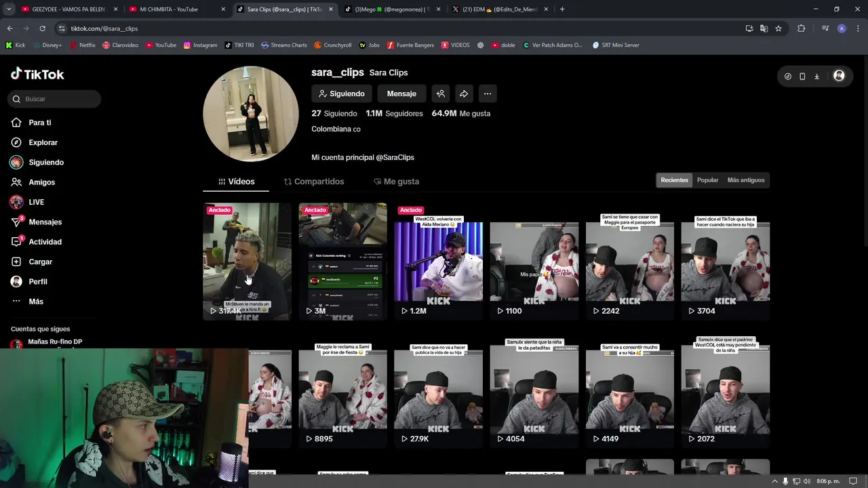The width and height of the screenshot is (868, 488).
Task: Go back to the previous page
Action: [x=9, y=28]
